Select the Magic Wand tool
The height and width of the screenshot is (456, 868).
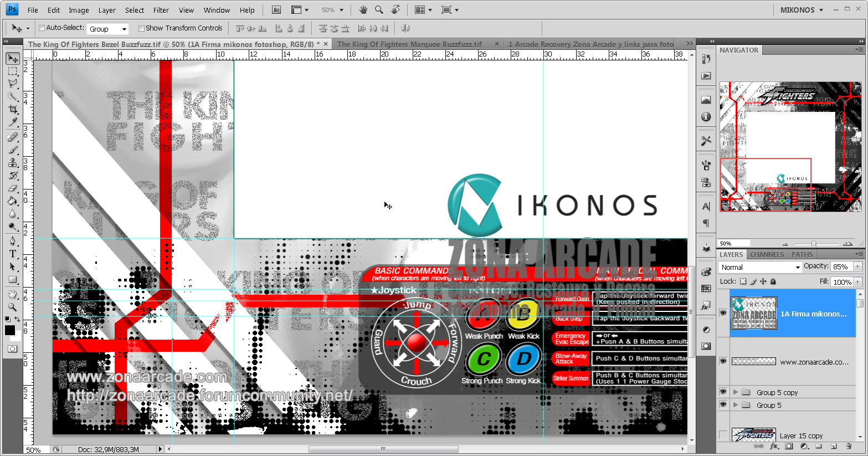(13, 96)
